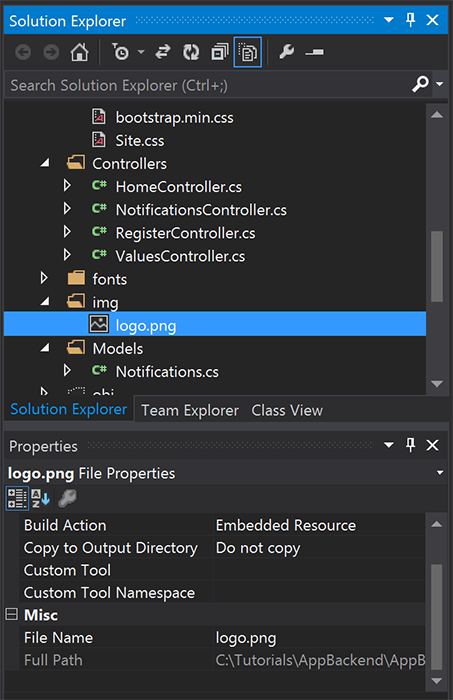Select ValuesController.cs file
Image resolution: width=453 pixels, height=700 pixels.
pyautogui.click(x=180, y=257)
